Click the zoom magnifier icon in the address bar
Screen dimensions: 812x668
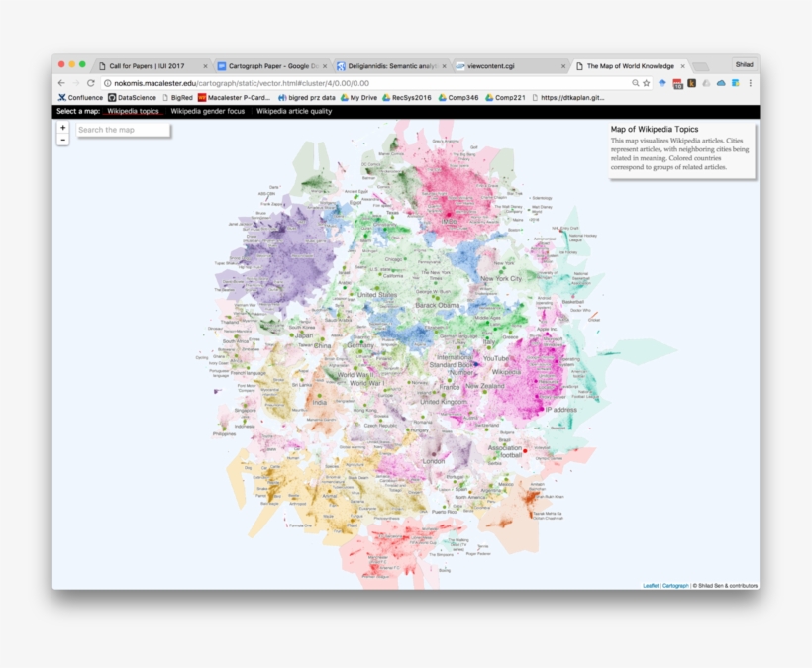[x=635, y=83]
